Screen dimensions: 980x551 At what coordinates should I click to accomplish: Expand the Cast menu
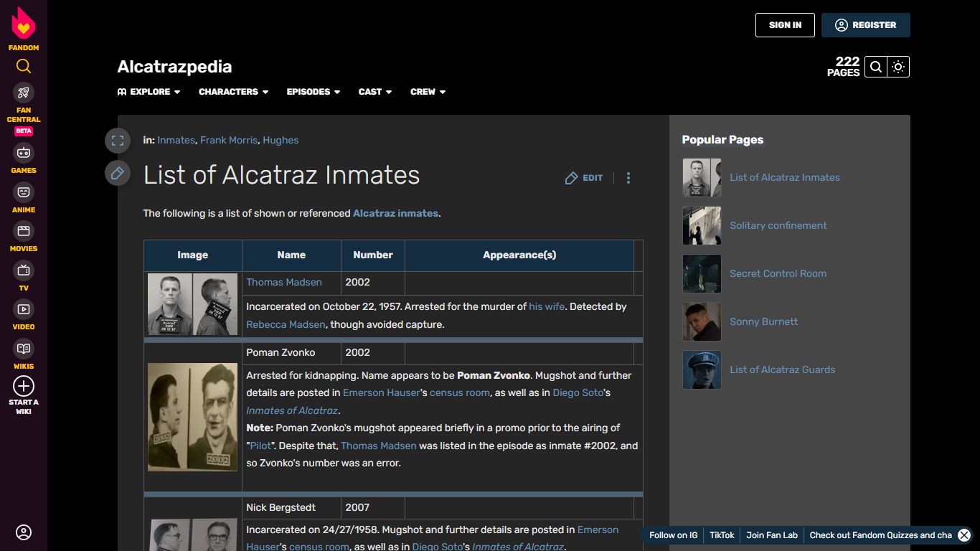point(375,92)
